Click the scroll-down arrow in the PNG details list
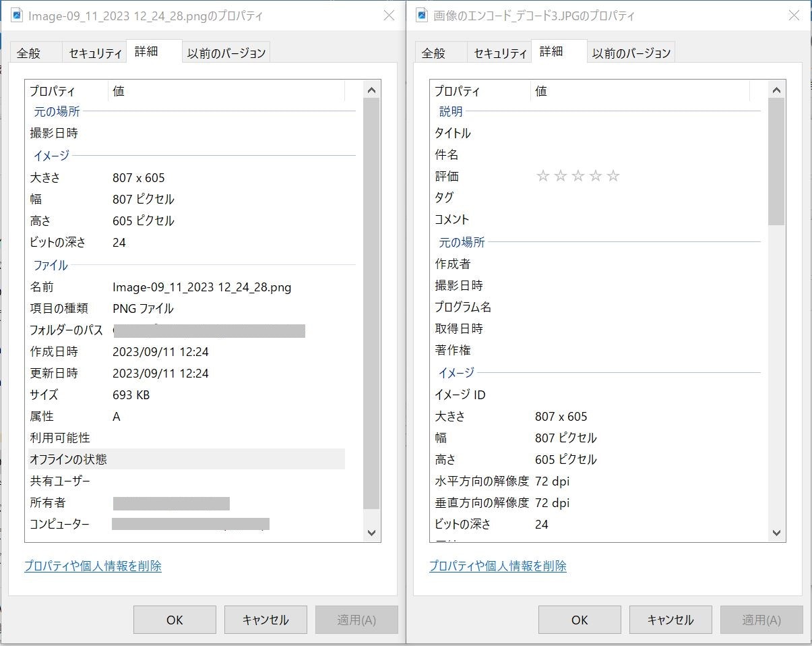The image size is (812, 646). click(x=371, y=533)
